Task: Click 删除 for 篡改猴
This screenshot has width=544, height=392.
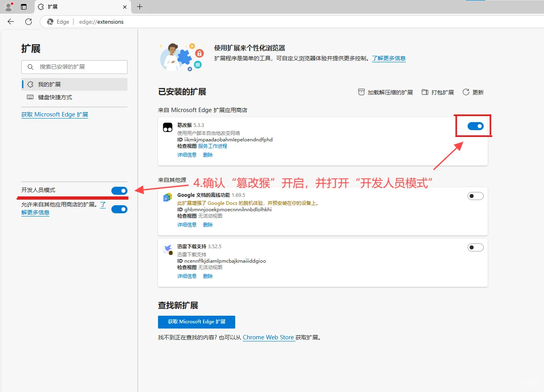Action: [x=208, y=155]
